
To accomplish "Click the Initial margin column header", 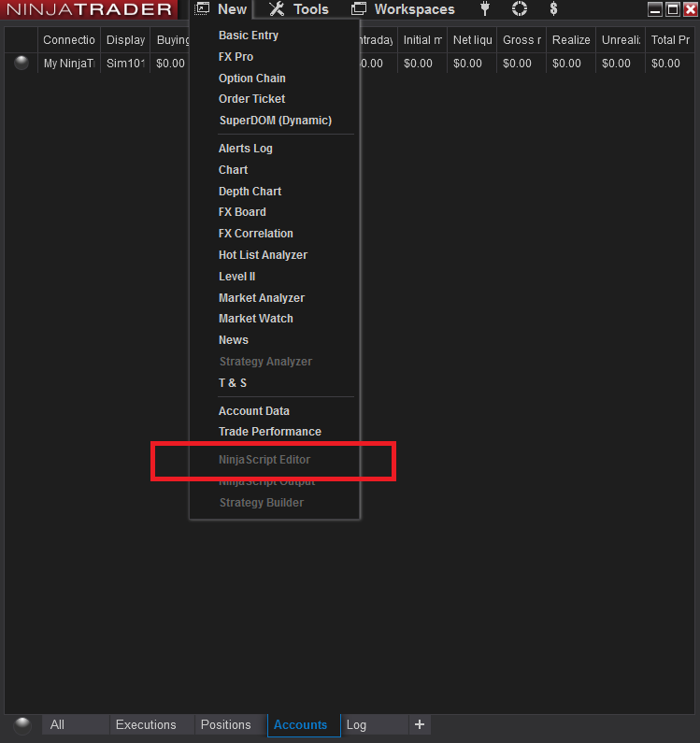I will point(422,40).
